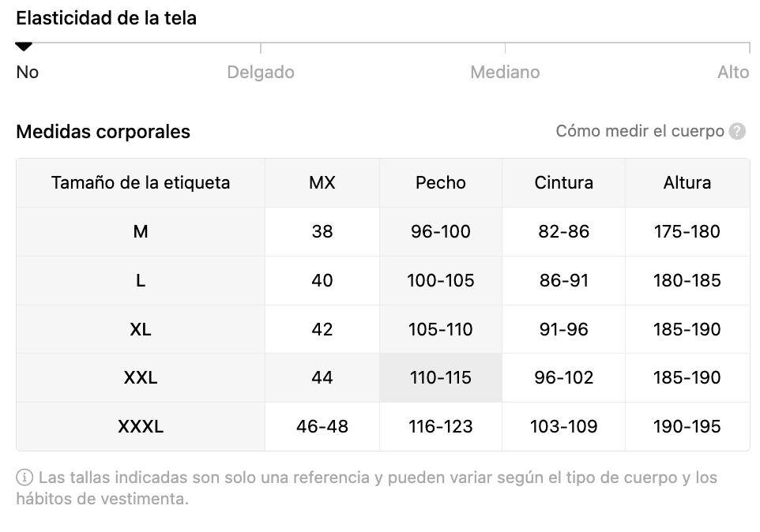The image size is (760, 532).
Task: Click the 'Cintura' column header
Action: [564, 183]
